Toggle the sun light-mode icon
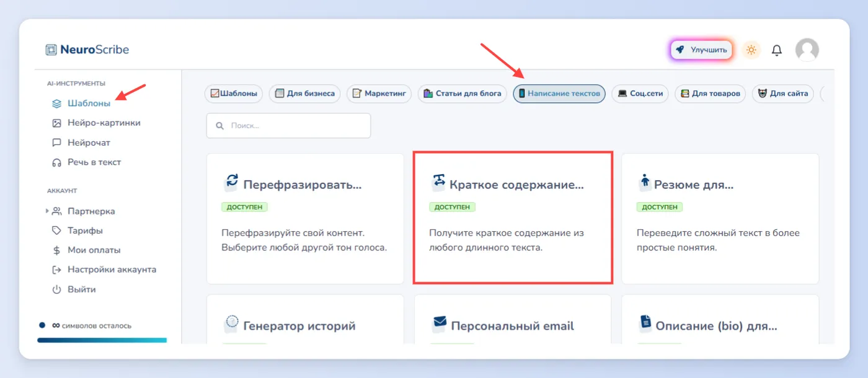The height and width of the screenshot is (378, 868). tap(751, 50)
